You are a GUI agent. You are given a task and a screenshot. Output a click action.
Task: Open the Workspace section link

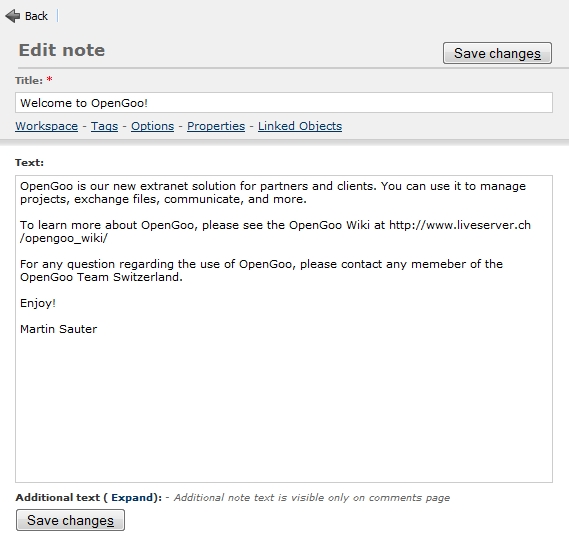46,126
